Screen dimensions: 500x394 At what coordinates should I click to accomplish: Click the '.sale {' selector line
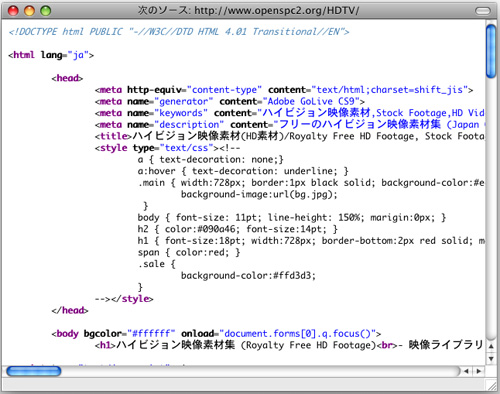[156, 264]
